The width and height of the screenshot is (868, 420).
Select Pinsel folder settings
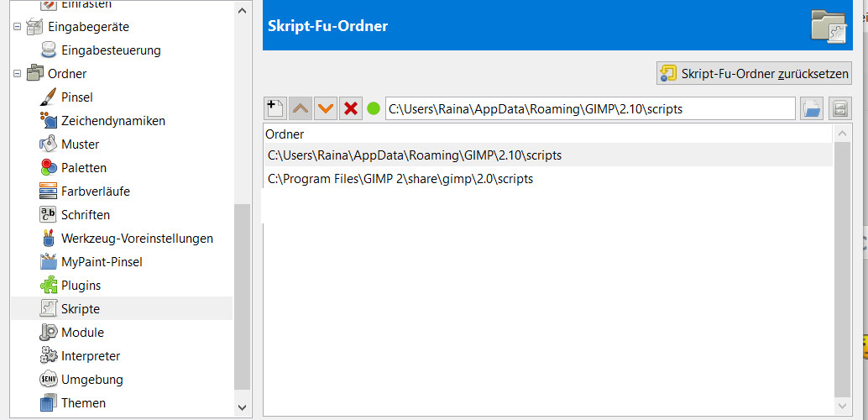point(77,97)
